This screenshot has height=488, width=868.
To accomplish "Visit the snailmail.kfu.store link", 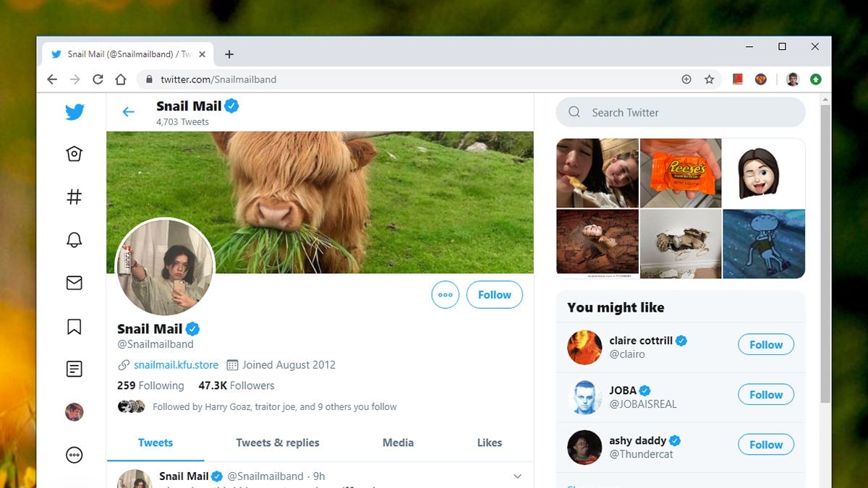I will 175,365.
